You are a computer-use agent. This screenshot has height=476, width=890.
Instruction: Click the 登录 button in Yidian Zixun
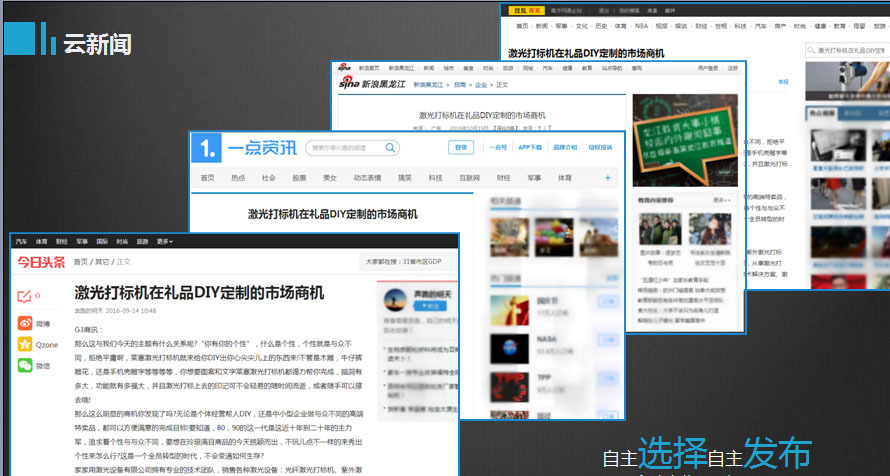pyautogui.click(x=461, y=148)
